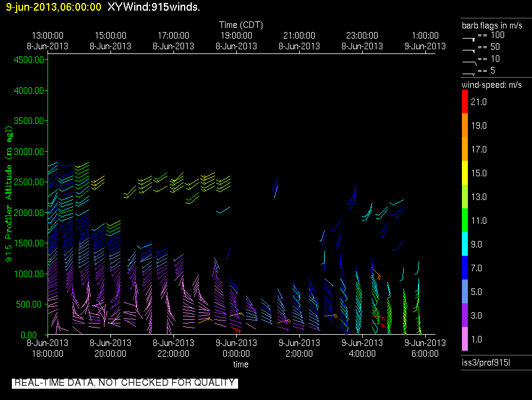Click the 'iss3/prof915l' data source label

[x=486, y=363]
